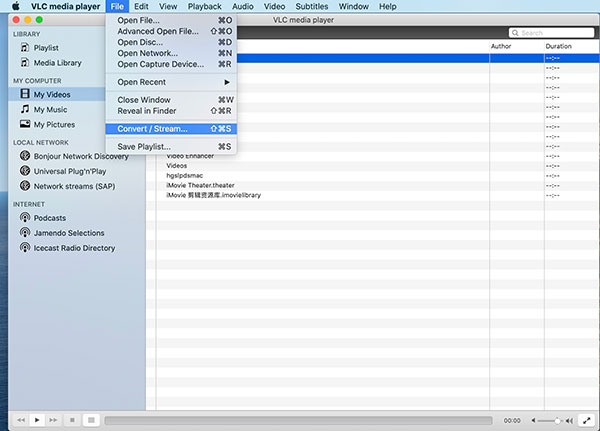Mute audio with the speaker icon
Image resolution: width=600 pixels, height=431 pixels.
coord(533,421)
